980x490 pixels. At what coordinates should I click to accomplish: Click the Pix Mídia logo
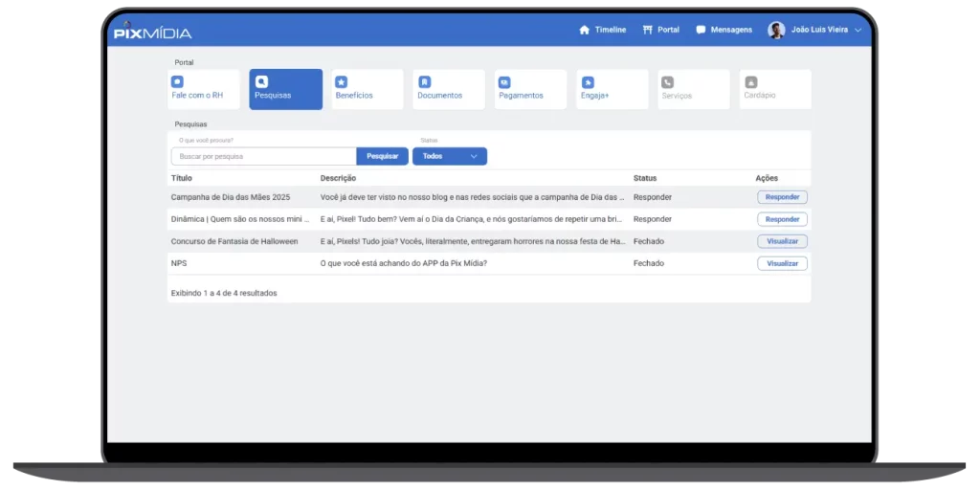click(x=152, y=32)
